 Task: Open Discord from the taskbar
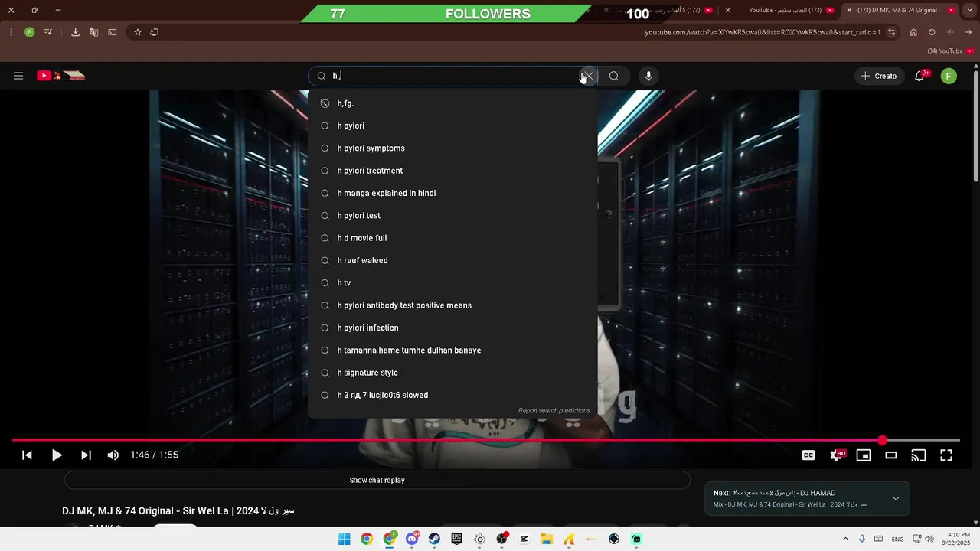click(412, 540)
